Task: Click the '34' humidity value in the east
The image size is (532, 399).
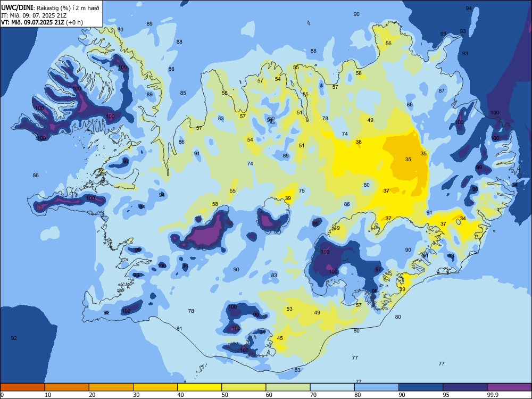Action: click(463, 218)
